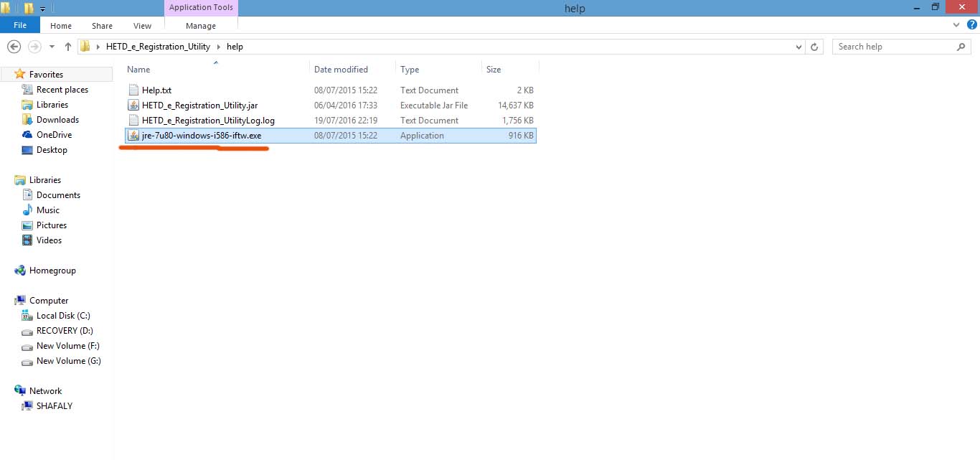This screenshot has width=980, height=460.
Task: Click the search magnifier icon
Action: (961, 47)
